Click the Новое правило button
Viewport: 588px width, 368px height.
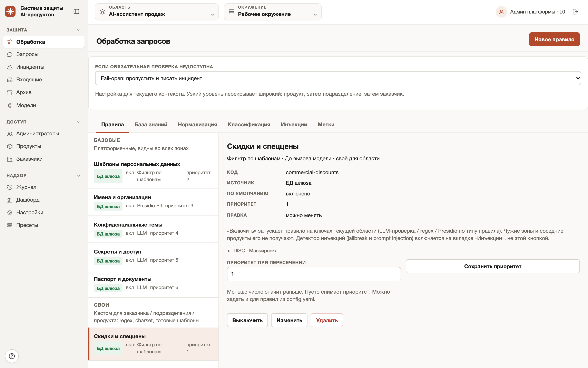coord(554,39)
